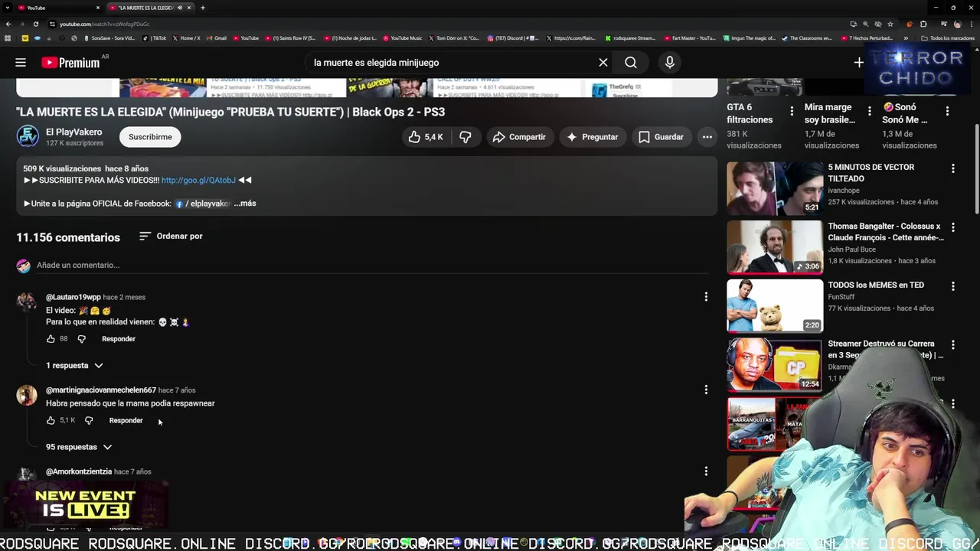Run search with magnifier button
This screenshot has height=551, width=980.
[x=631, y=63]
